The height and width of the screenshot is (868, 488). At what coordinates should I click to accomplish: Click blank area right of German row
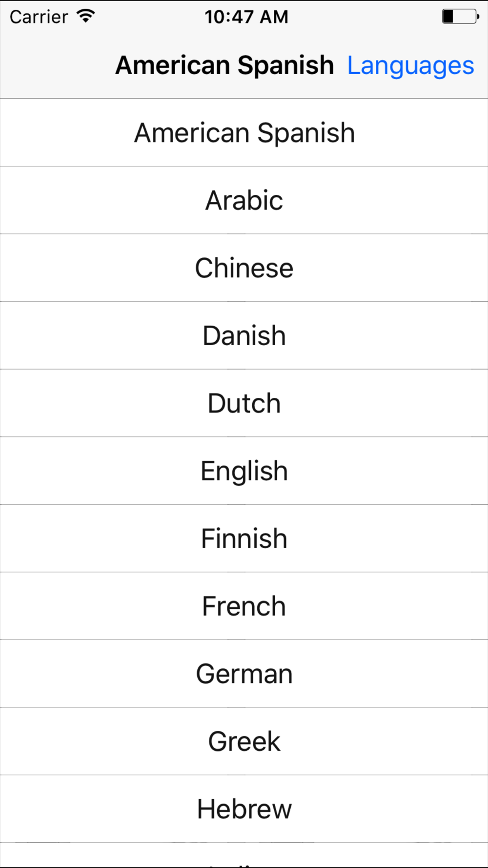click(390, 674)
